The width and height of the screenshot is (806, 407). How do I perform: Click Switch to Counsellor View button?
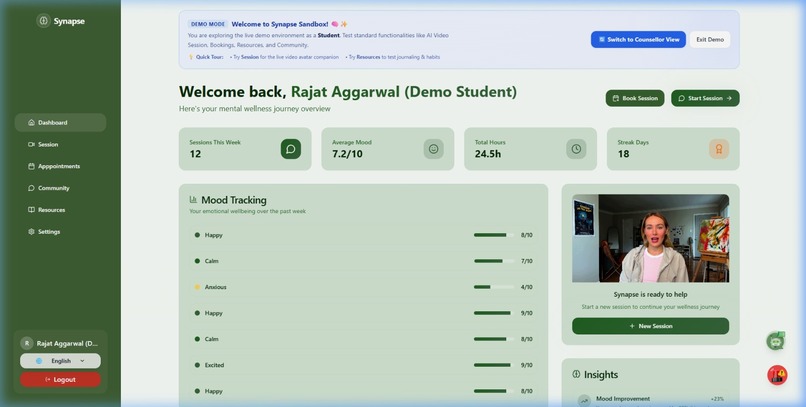tap(638, 40)
